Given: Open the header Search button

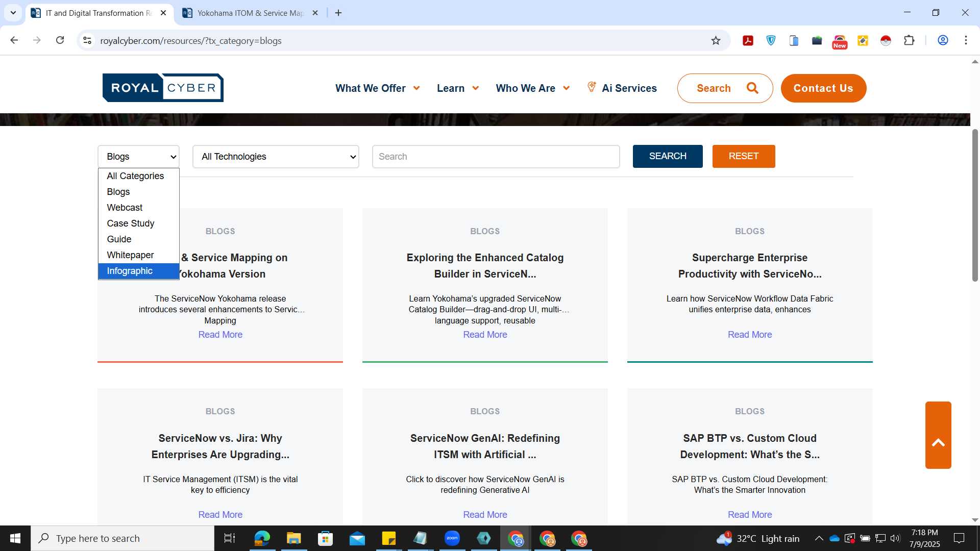Looking at the screenshot, I should point(725,88).
